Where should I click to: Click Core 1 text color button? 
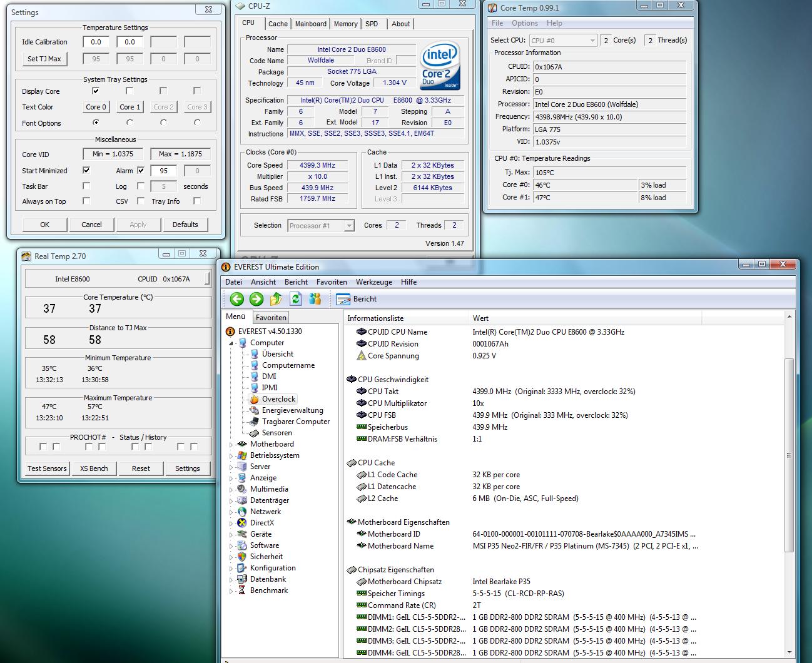[x=130, y=107]
